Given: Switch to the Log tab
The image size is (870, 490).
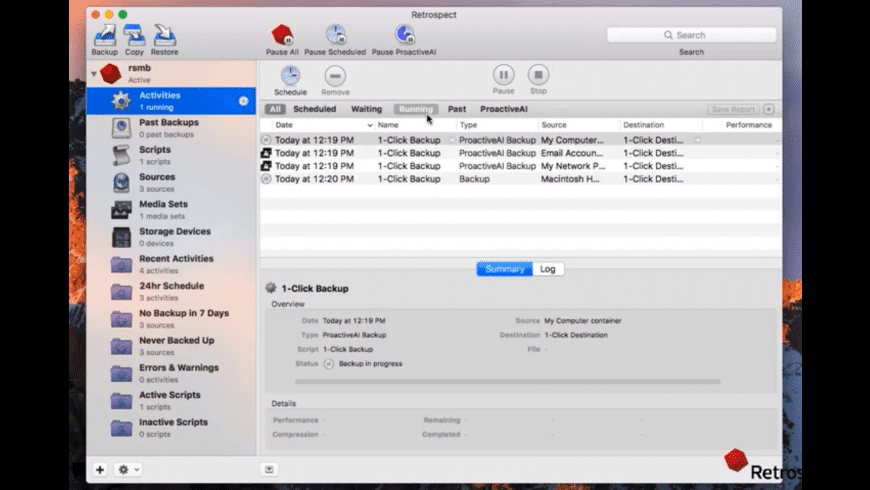Looking at the screenshot, I should 548,269.
